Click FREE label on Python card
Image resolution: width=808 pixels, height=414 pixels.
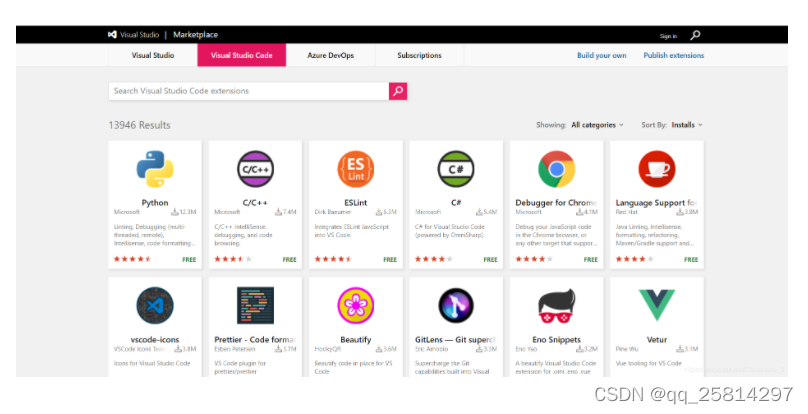pyautogui.click(x=189, y=260)
